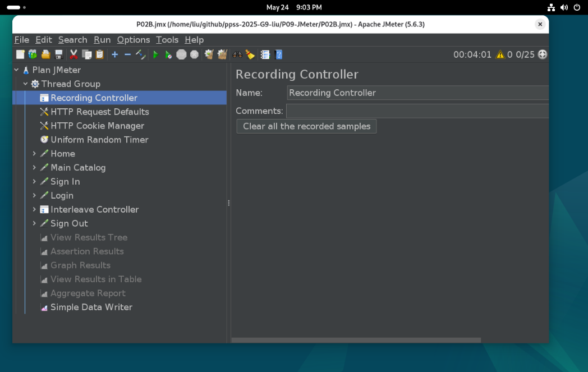Viewport: 588px width, 372px height.
Task: Open the File menu
Action: click(x=22, y=40)
